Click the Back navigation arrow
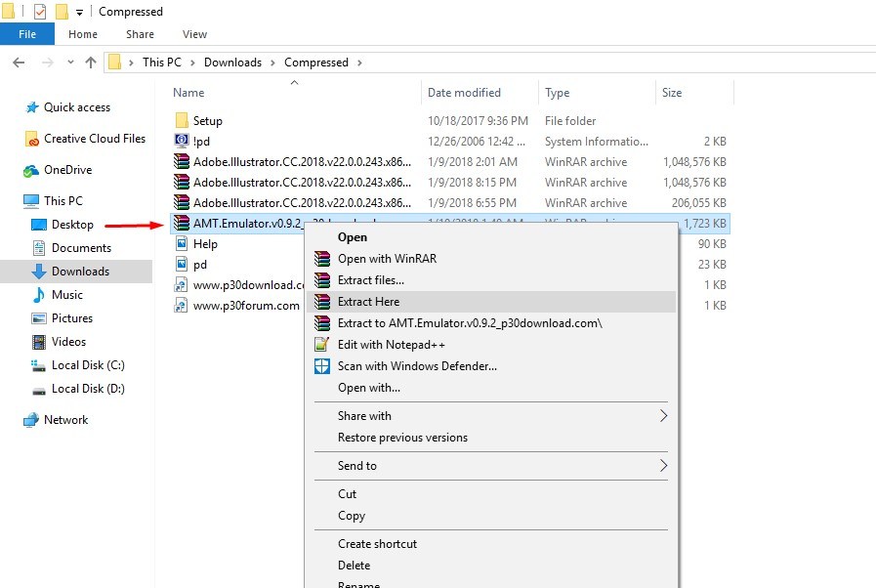 [x=19, y=63]
